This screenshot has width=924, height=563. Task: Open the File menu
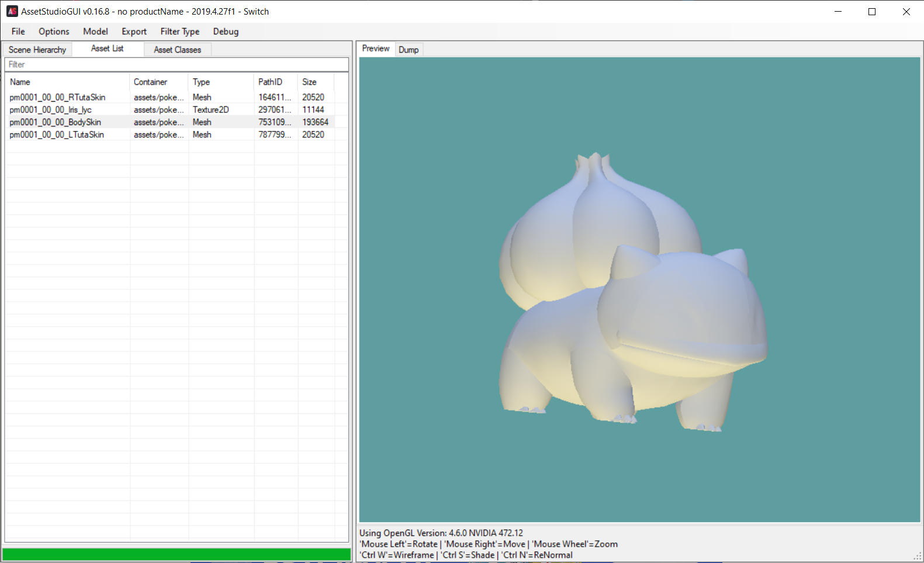click(x=18, y=32)
